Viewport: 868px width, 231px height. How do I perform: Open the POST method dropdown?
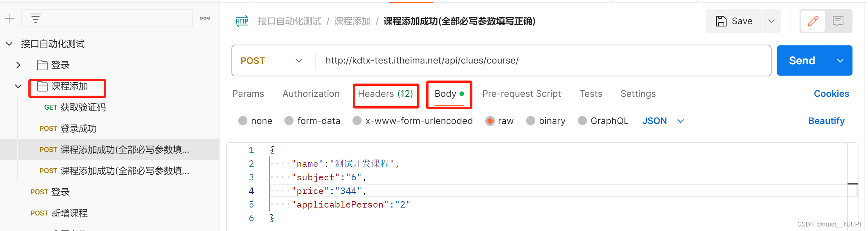[272, 60]
